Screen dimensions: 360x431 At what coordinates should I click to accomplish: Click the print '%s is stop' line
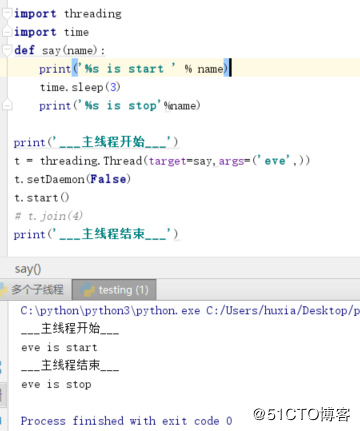point(120,105)
